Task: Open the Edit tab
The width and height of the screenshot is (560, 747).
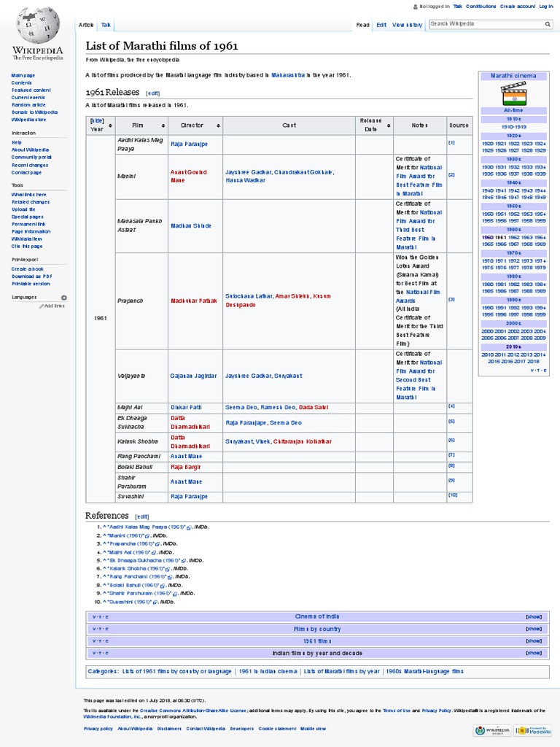Action: pos(381,25)
